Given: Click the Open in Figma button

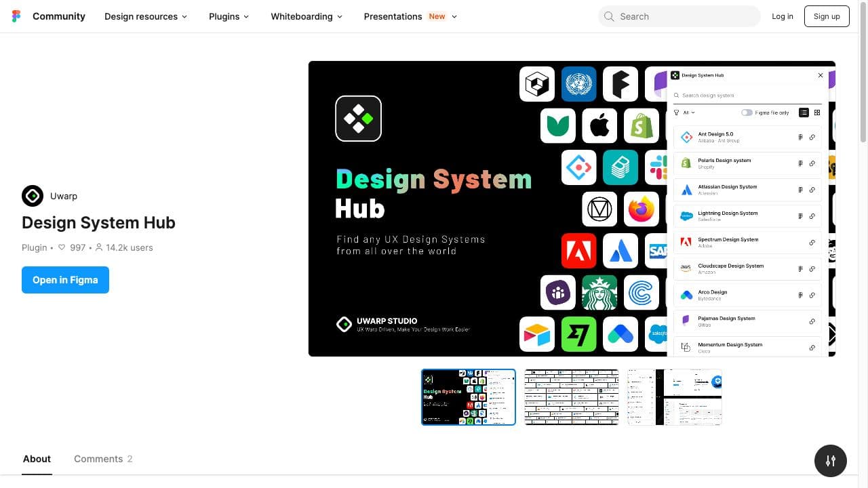Looking at the screenshot, I should 65,280.
